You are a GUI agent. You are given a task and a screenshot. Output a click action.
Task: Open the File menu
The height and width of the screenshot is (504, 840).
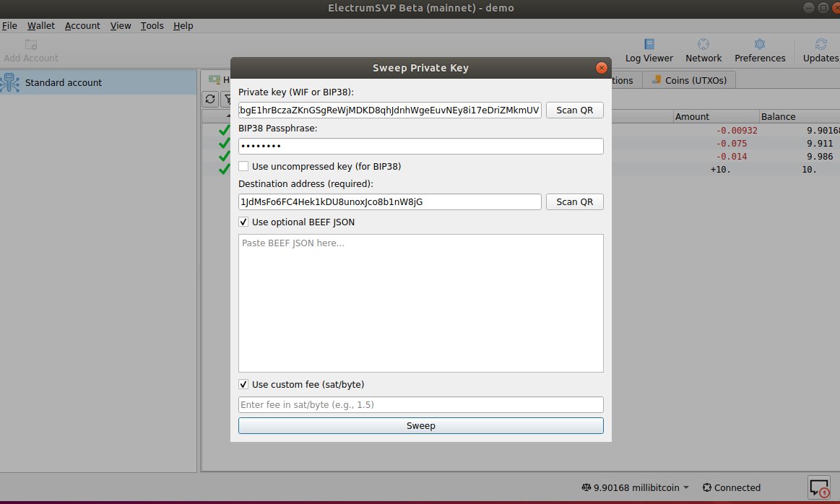point(9,26)
